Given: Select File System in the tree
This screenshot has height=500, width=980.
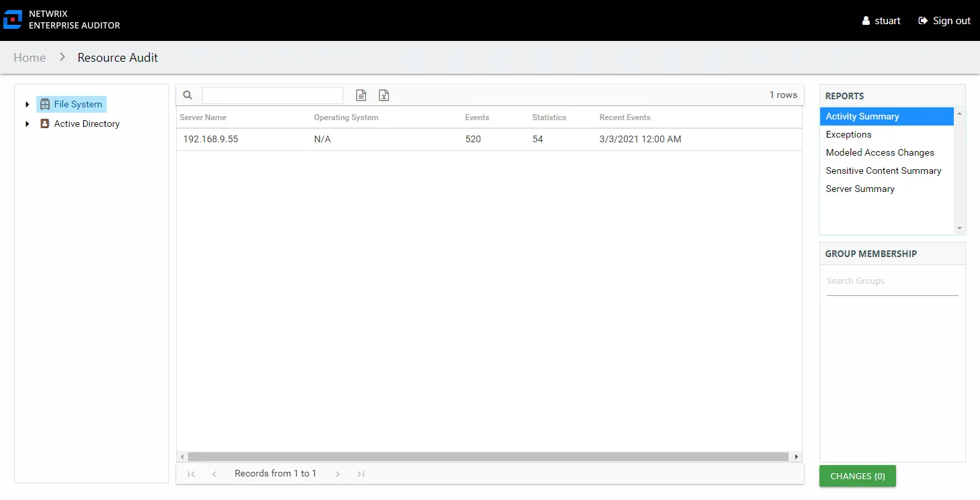Looking at the screenshot, I should pos(78,104).
